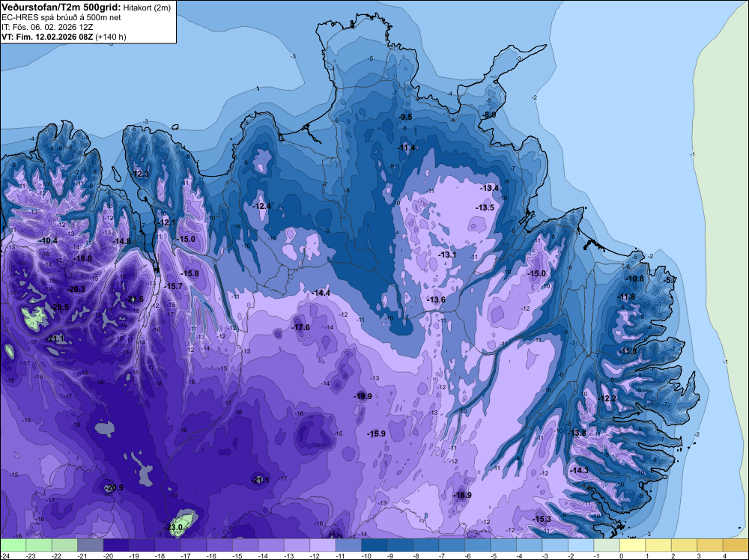Viewport: 749px width, 560px height.
Task: Click the -14.3 temperature label
Action: [x=580, y=470]
